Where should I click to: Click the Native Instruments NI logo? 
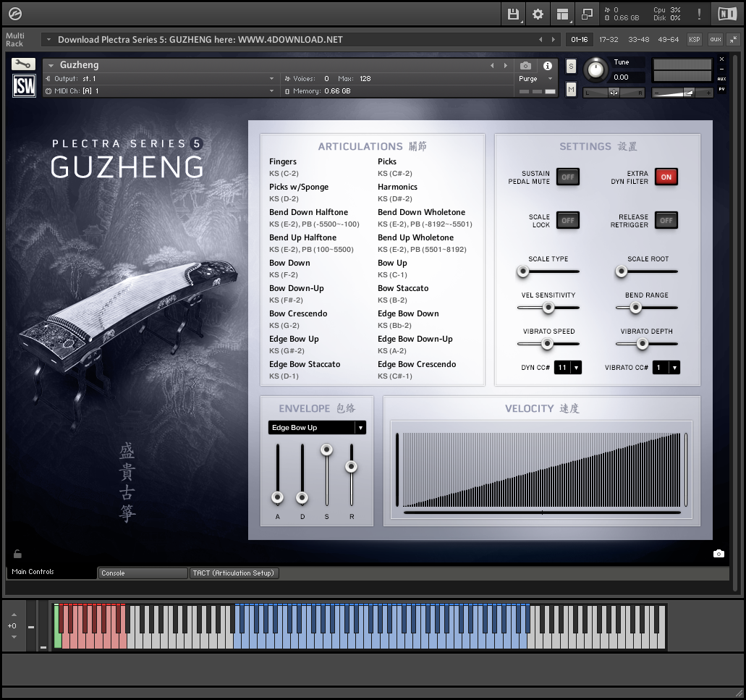tap(727, 14)
